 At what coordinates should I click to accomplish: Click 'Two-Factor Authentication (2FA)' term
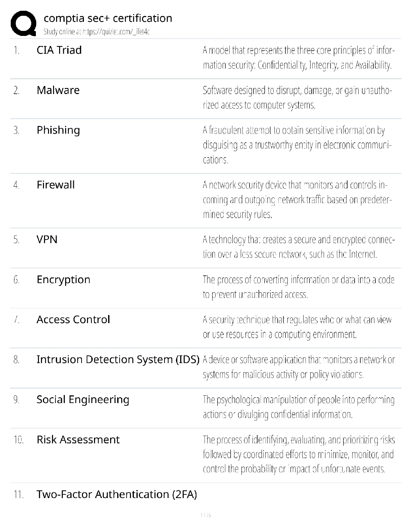point(117,494)
